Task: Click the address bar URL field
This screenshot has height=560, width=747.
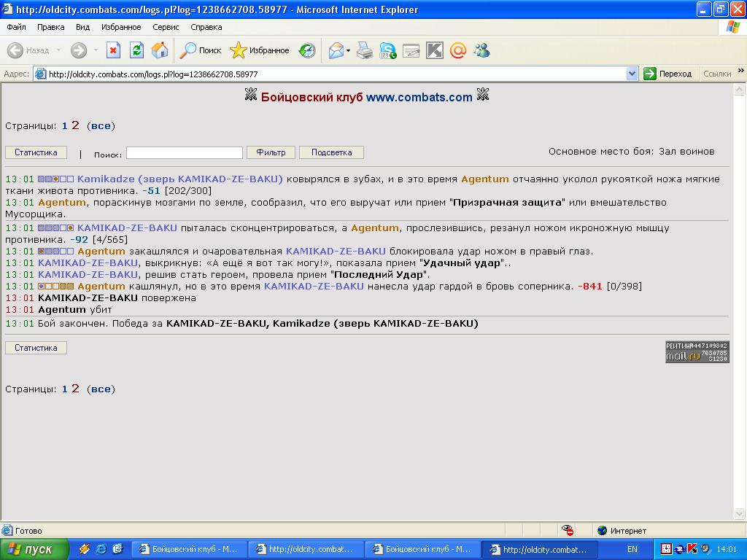Action: click(337, 74)
